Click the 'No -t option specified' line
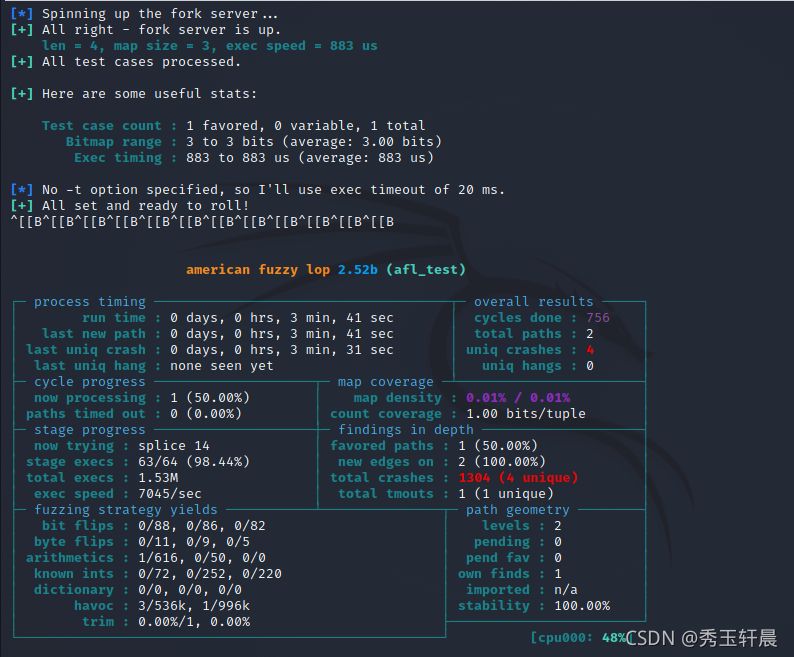Viewport: 794px width, 657px height. coord(258,190)
